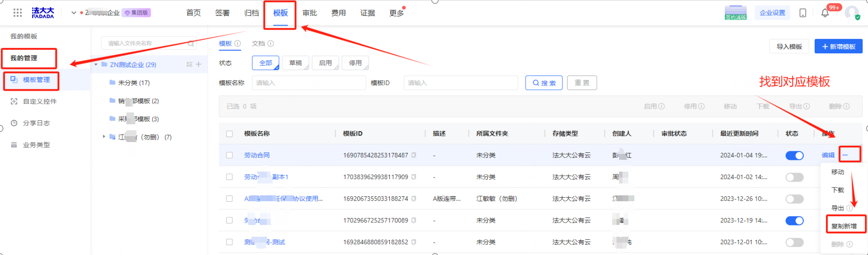Switch to the 文档 tab

point(258,43)
